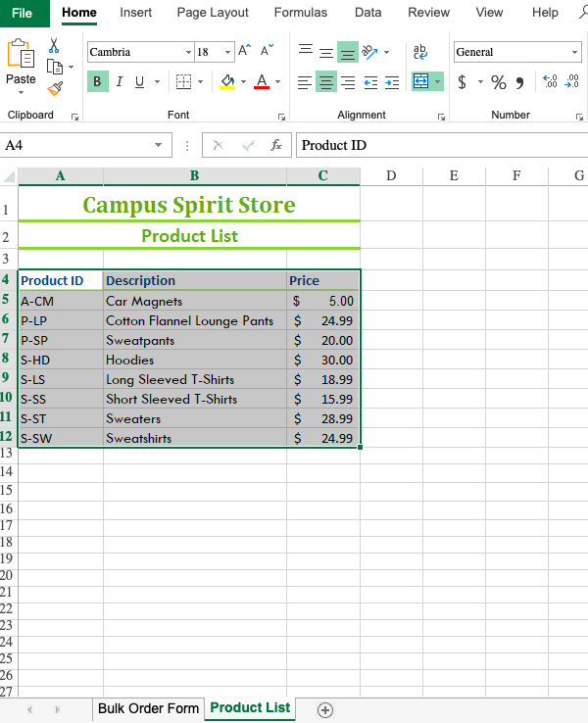Viewport: 588px width, 723px height.
Task: Apply Percent Style format
Action: [499, 82]
